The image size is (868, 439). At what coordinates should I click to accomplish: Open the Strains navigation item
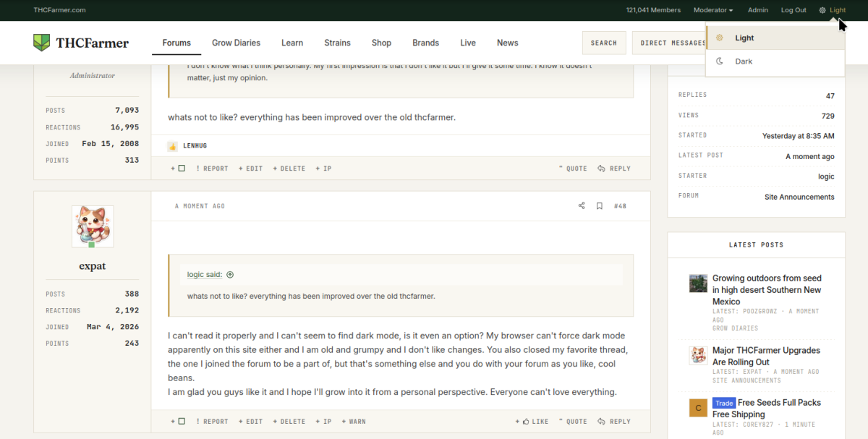click(337, 43)
